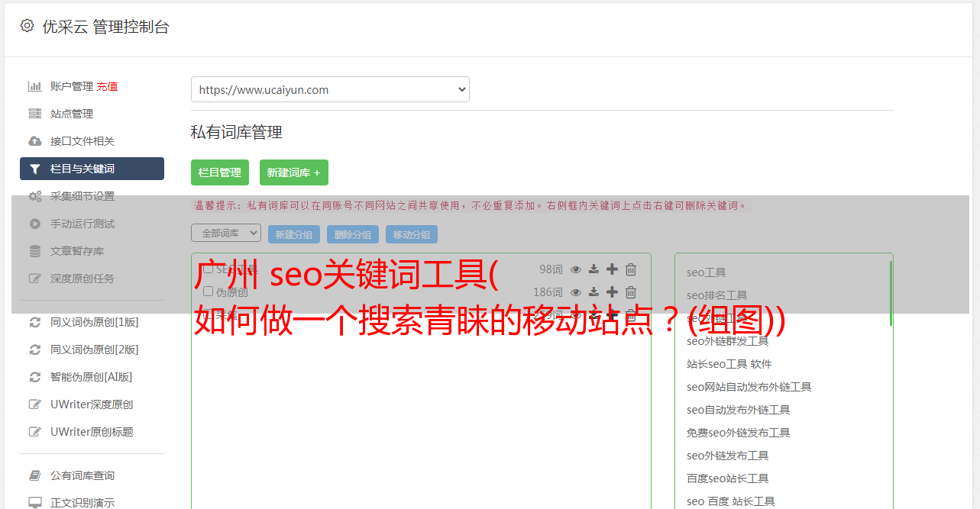Click the green 栏目管理 button

click(220, 172)
